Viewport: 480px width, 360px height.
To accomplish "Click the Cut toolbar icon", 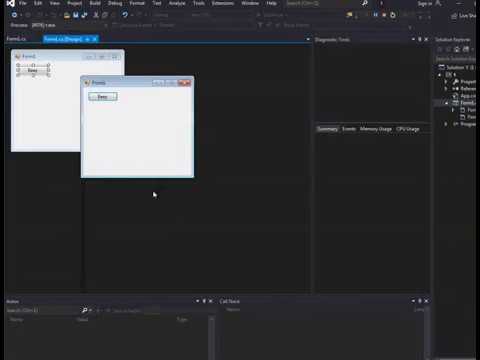I will coord(96,15).
